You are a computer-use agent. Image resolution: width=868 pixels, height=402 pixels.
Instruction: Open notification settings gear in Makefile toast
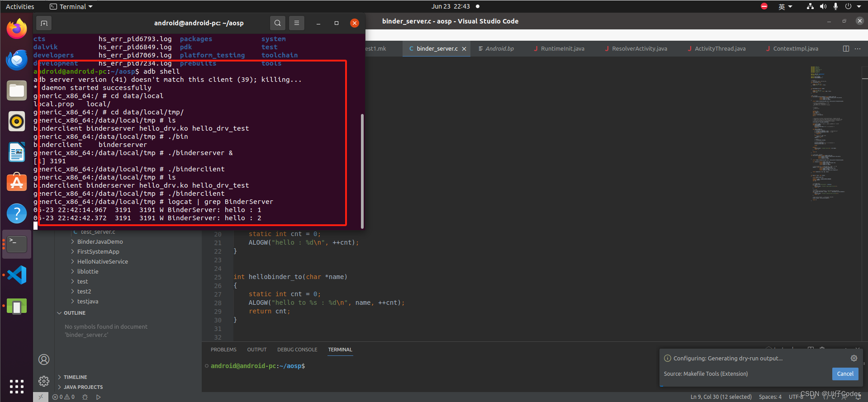coord(854,358)
